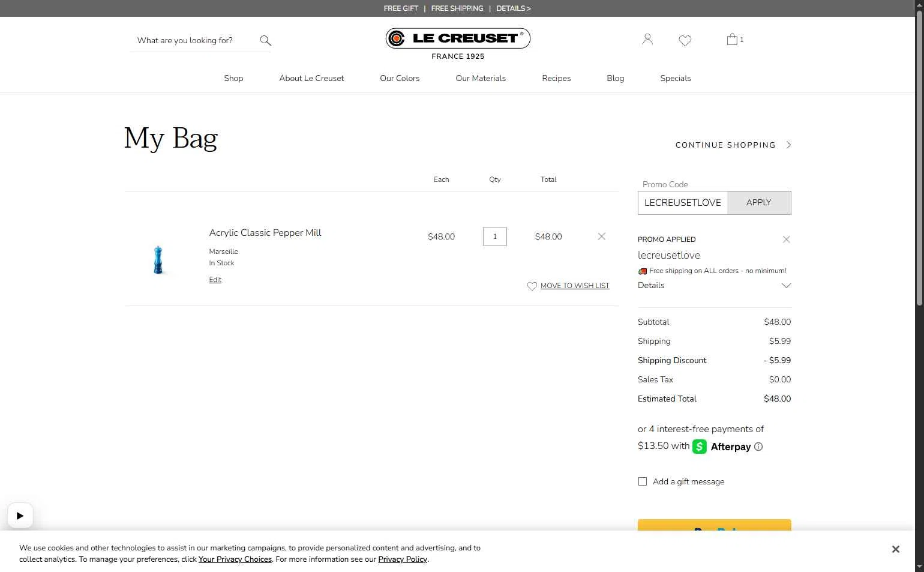Click the In Stock status text
The height and width of the screenshot is (572, 924).
pos(221,263)
